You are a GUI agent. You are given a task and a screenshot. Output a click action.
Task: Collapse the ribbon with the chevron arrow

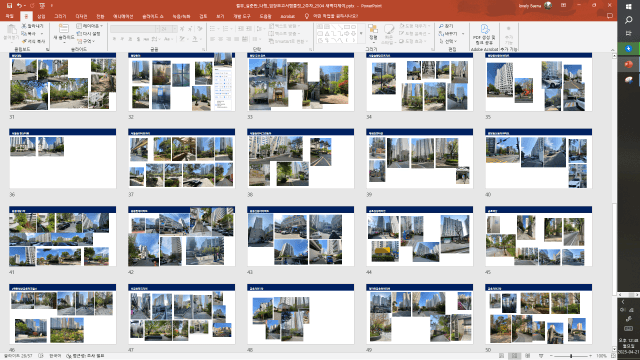613,50
